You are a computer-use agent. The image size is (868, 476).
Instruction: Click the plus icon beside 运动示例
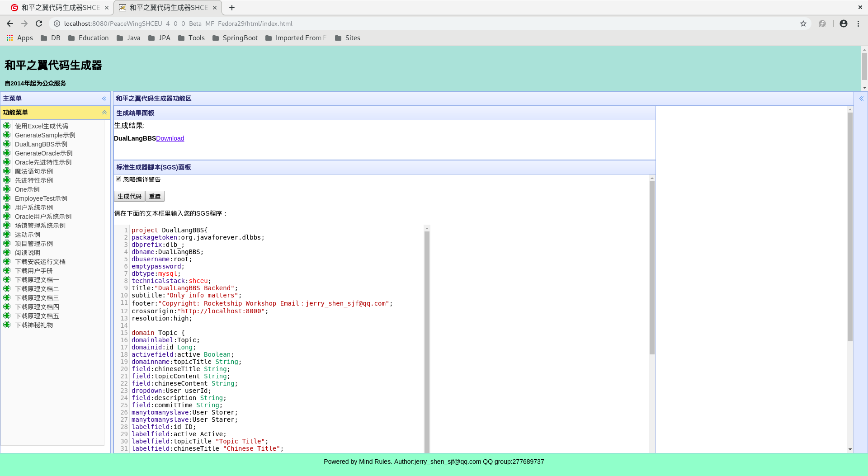7,234
